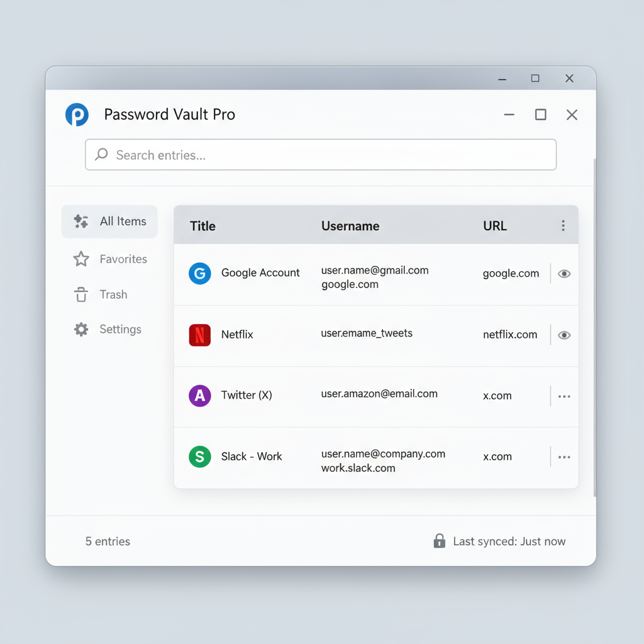The image size is (644, 644).
Task: Click username user.name@gmail.com
Action: [375, 270]
